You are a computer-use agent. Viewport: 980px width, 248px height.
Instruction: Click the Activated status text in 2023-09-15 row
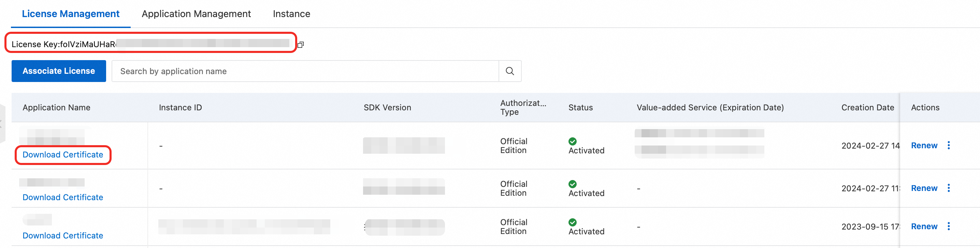[586, 231]
